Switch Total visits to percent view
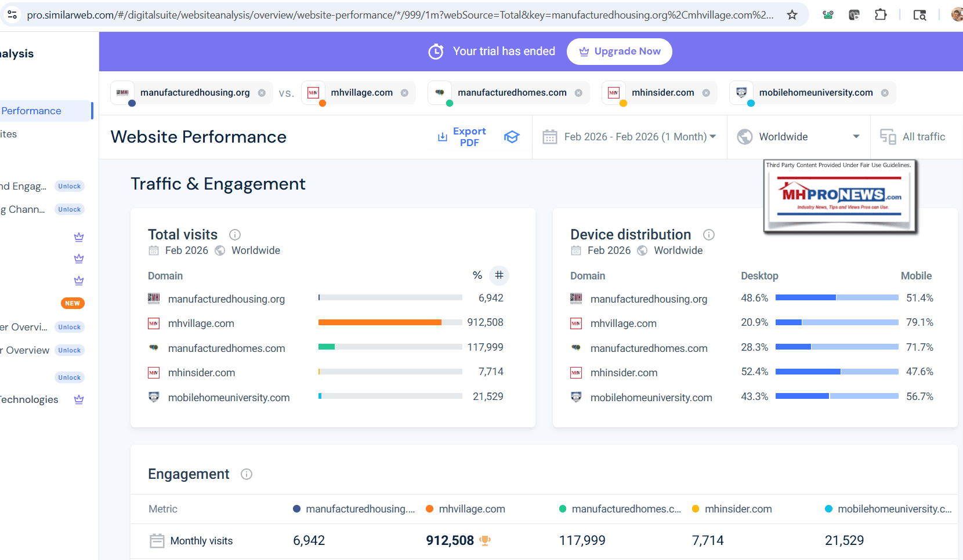The image size is (963, 560). [x=477, y=275]
